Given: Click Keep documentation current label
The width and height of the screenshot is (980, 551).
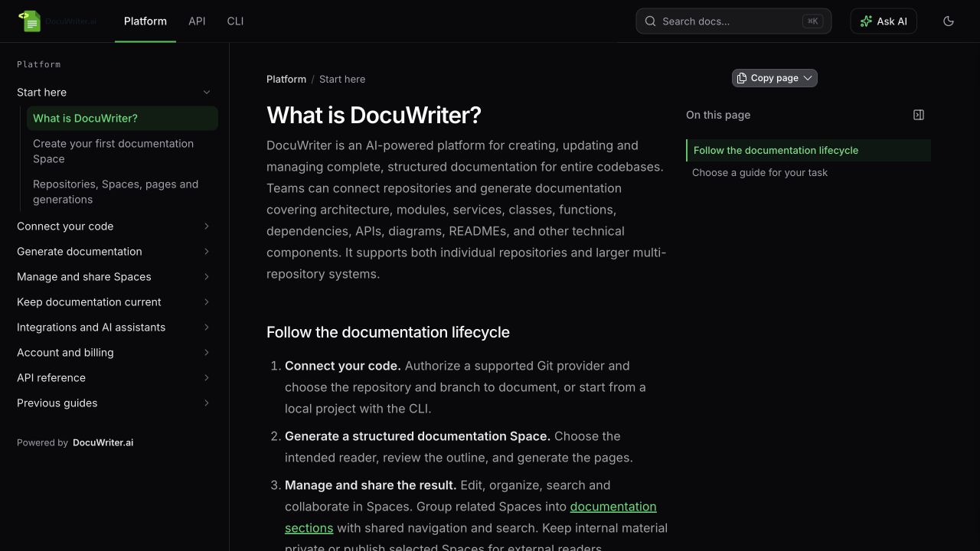Looking at the screenshot, I should [89, 302].
